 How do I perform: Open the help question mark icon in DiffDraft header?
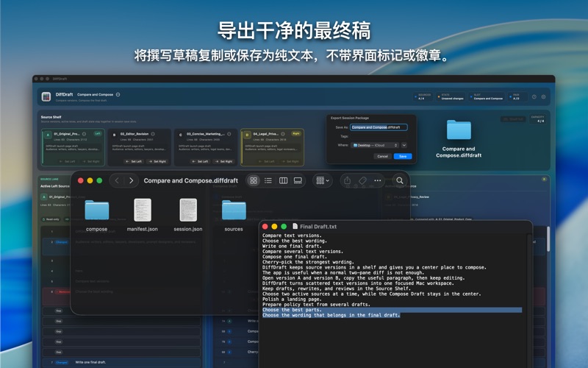[x=534, y=97]
